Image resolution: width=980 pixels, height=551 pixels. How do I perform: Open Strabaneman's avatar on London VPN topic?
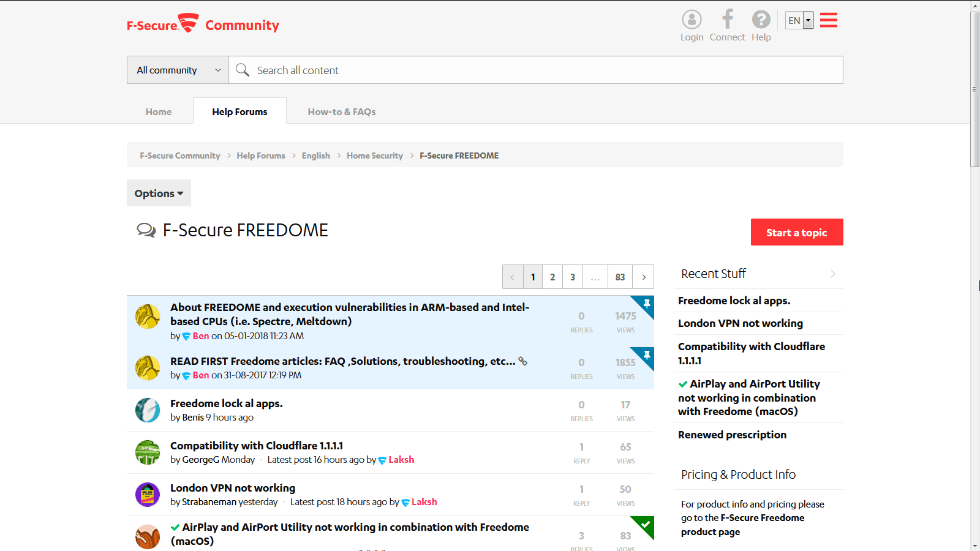point(148,495)
